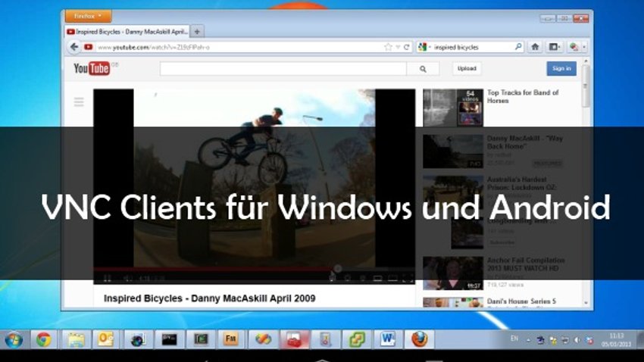Image resolution: width=644 pixels, height=362 pixels.
Task: Open the command prompt taskbar icon
Action: point(169,340)
